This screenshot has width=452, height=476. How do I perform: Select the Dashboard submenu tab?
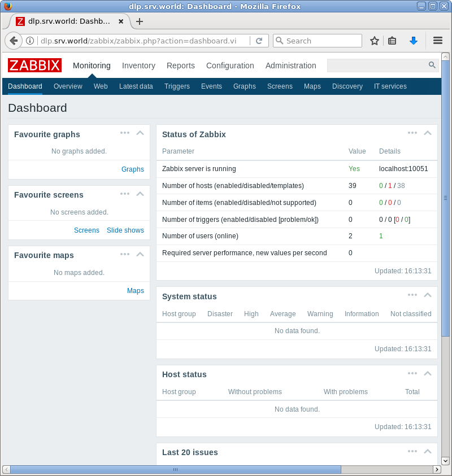click(25, 86)
